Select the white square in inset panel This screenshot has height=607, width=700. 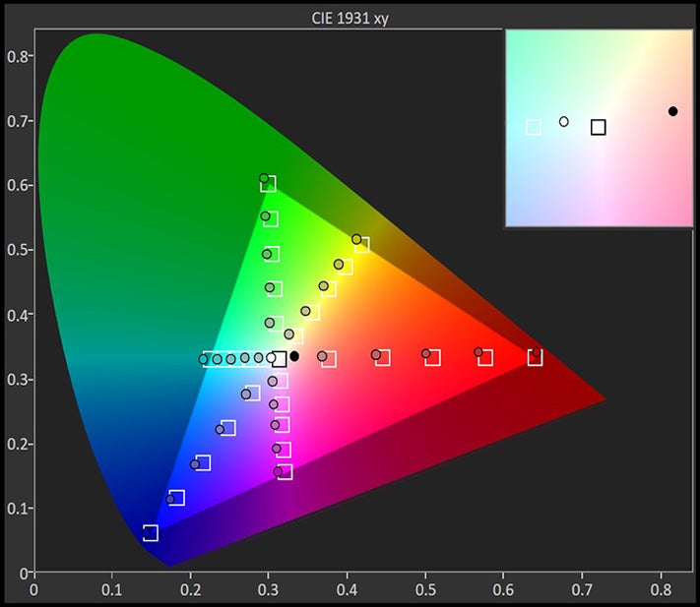click(534, 127)
